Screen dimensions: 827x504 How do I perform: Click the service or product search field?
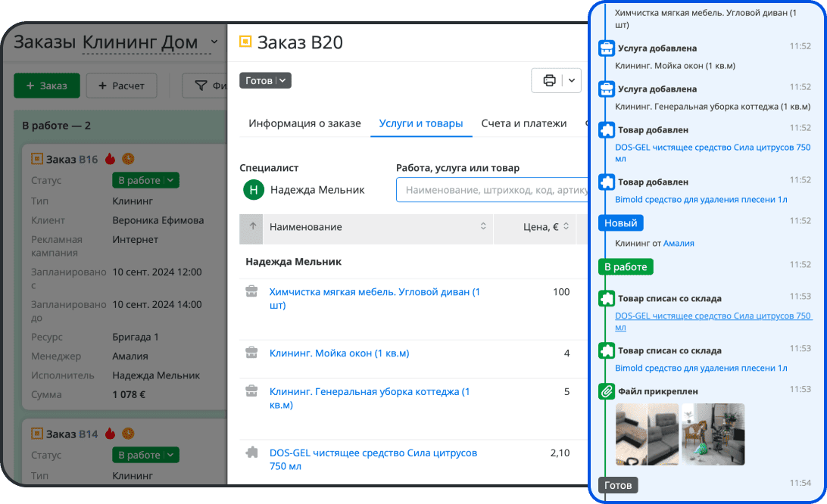tap(492, 190)
